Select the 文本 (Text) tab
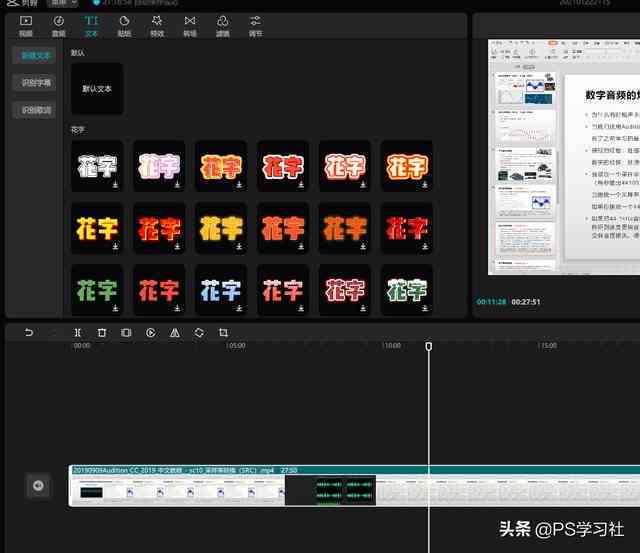The image size is (640, 553). click(91, 27)
